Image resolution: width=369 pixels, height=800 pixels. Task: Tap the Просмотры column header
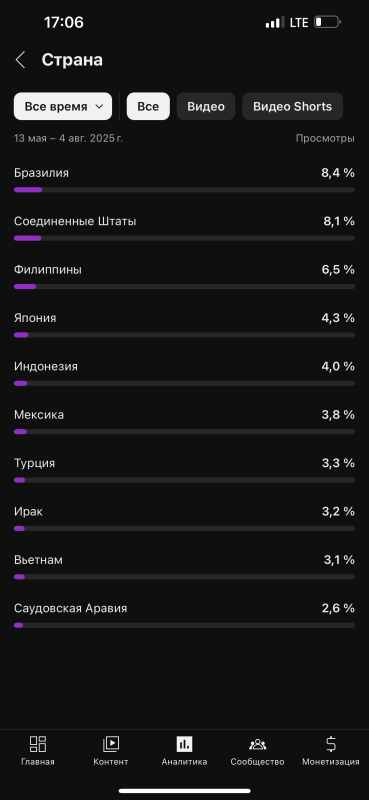point(325,138)
